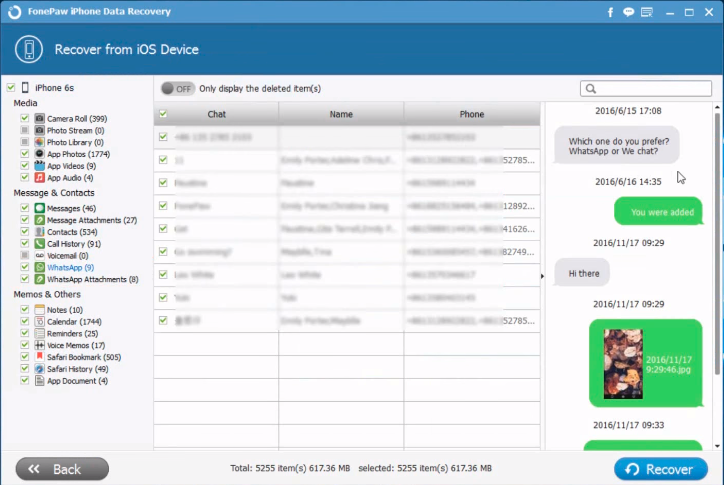Open Notes (10) category
The height and width of the screenshot is (485, 724).
click(x=65, y=310)
